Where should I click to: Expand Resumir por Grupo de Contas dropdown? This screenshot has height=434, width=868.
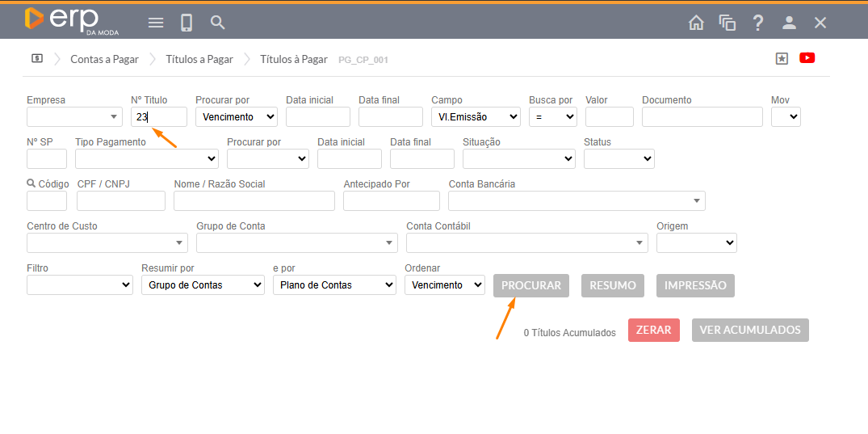(203, 285)
